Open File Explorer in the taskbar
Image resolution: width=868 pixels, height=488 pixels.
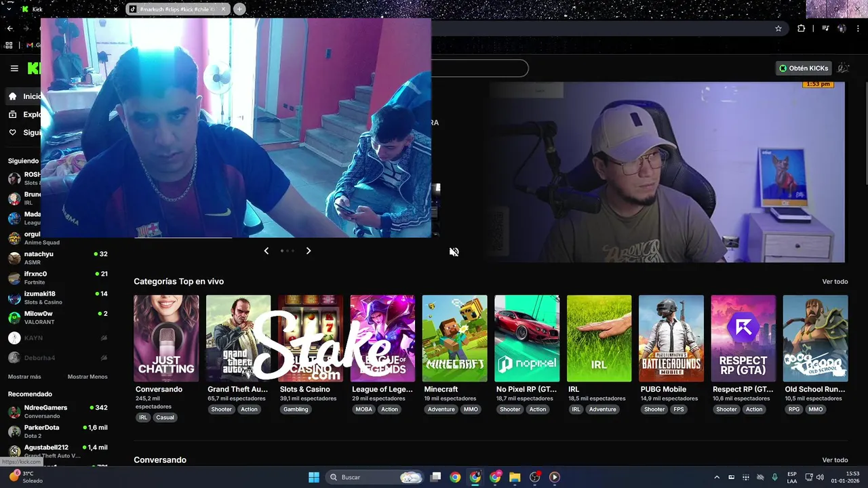point(515,477)
